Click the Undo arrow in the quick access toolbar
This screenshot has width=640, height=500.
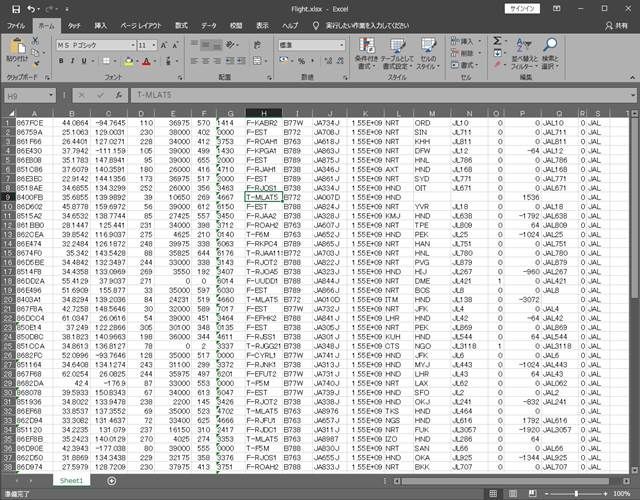pyautogui.click(x=31, y=9)
